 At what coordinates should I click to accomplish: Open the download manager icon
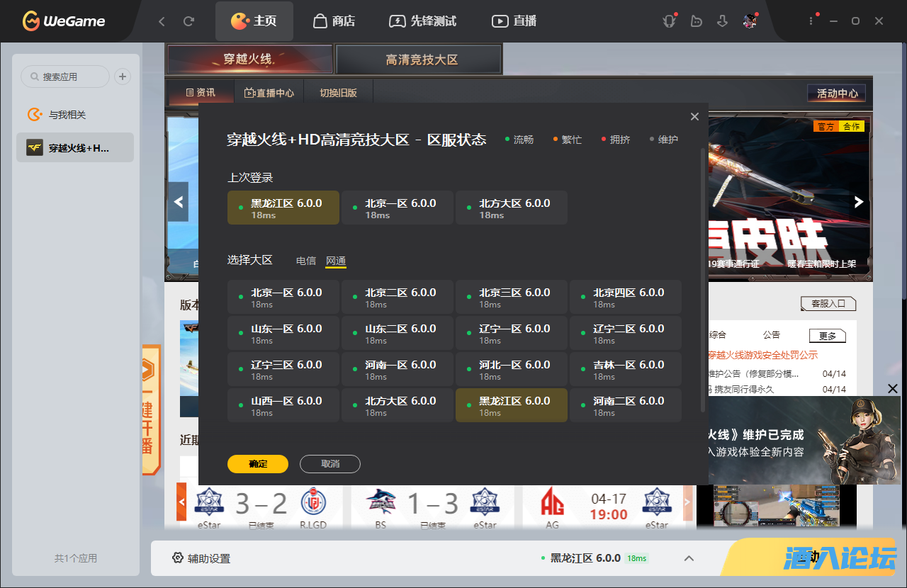pos(722,21)
